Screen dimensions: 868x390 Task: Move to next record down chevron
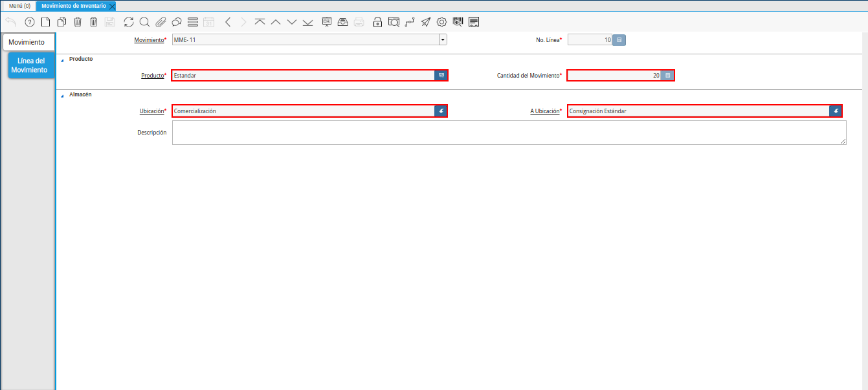click(292, 22)
